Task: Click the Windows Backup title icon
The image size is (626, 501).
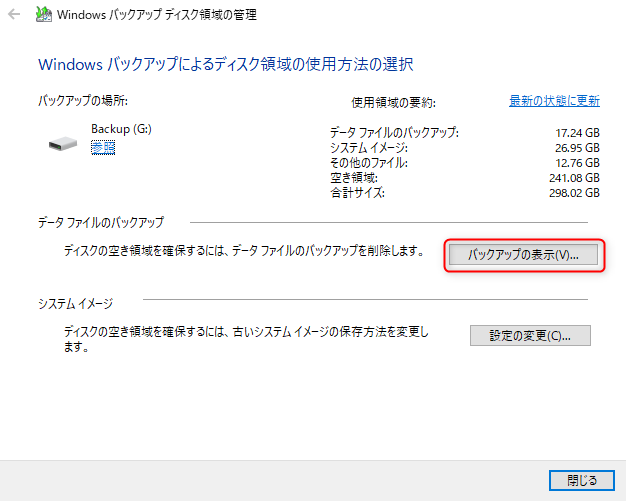Action: pos(44,14)
